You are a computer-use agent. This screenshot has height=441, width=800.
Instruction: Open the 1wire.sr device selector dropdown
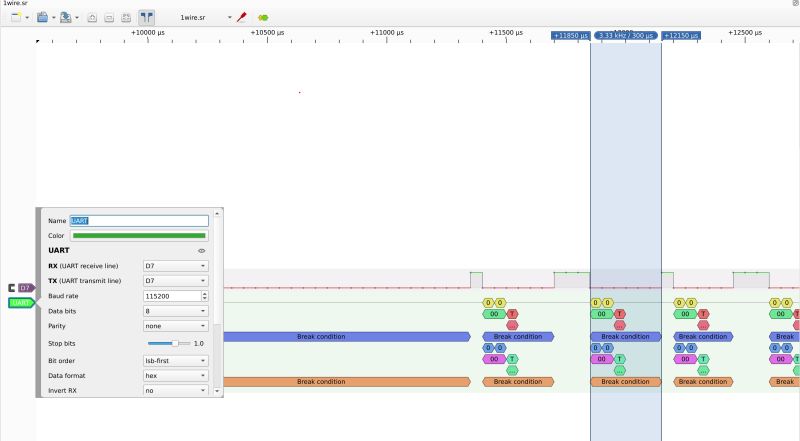point(206,17)
